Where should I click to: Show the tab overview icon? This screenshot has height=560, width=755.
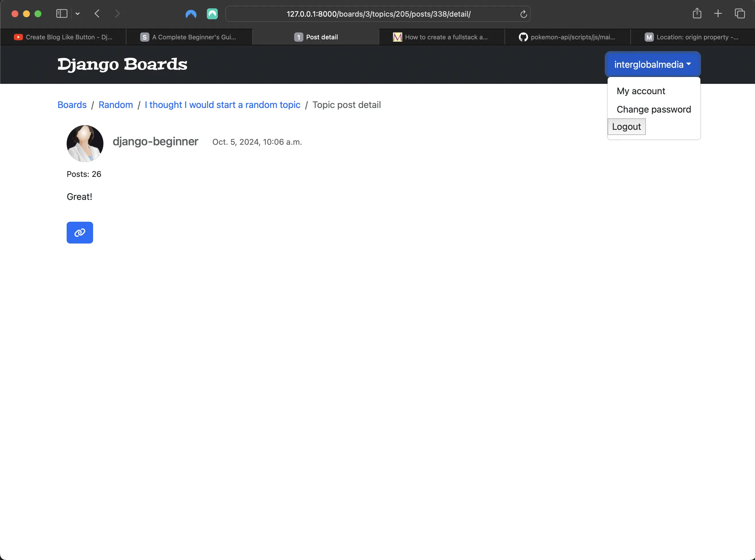pos(739,13)
